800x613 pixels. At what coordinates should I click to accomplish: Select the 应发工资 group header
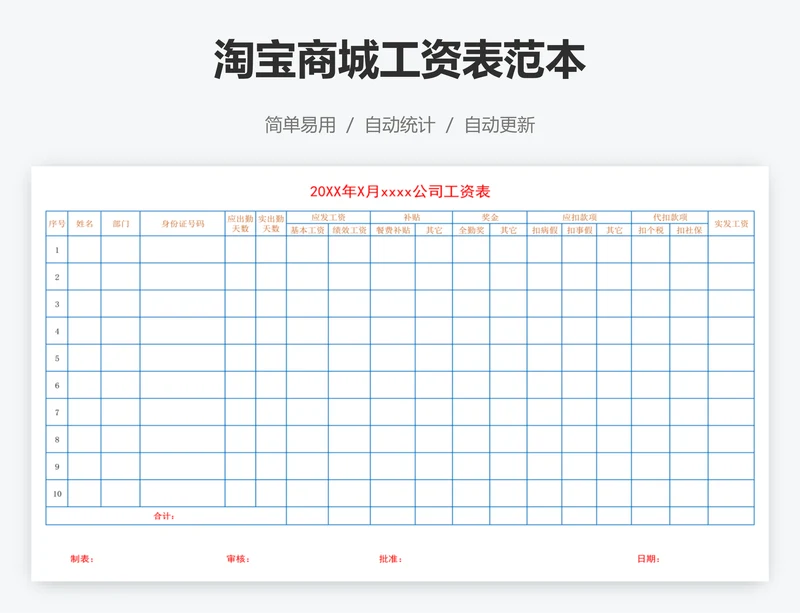[329, 217]
